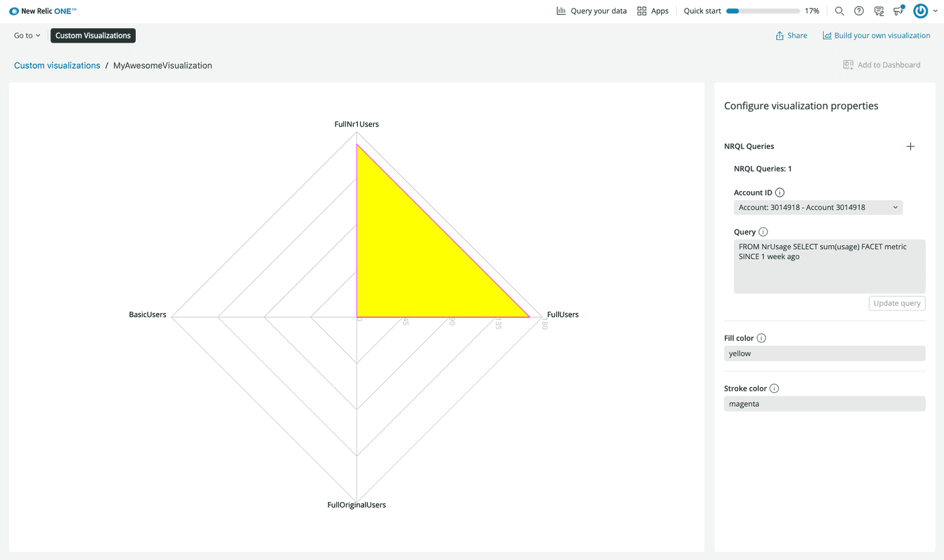Screen dimensions: 944x560
Task: Click the Apps grid icon
Action: point(641,11)
